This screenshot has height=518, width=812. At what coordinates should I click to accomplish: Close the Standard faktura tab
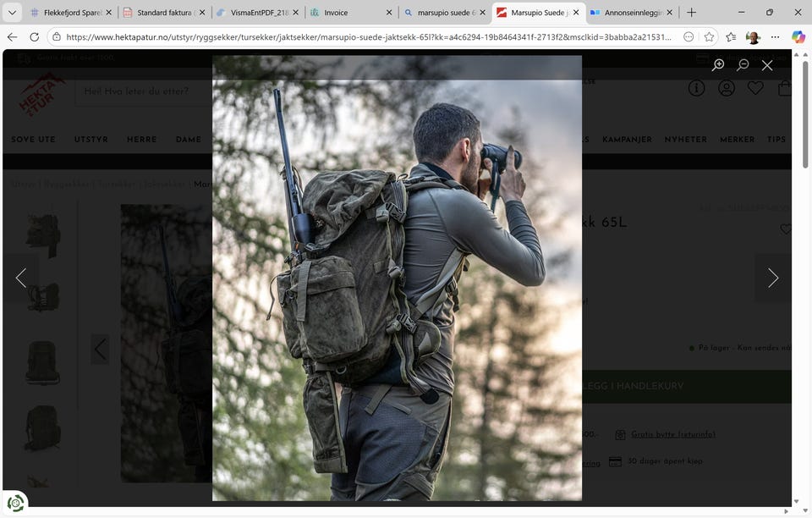click(202, 13)
